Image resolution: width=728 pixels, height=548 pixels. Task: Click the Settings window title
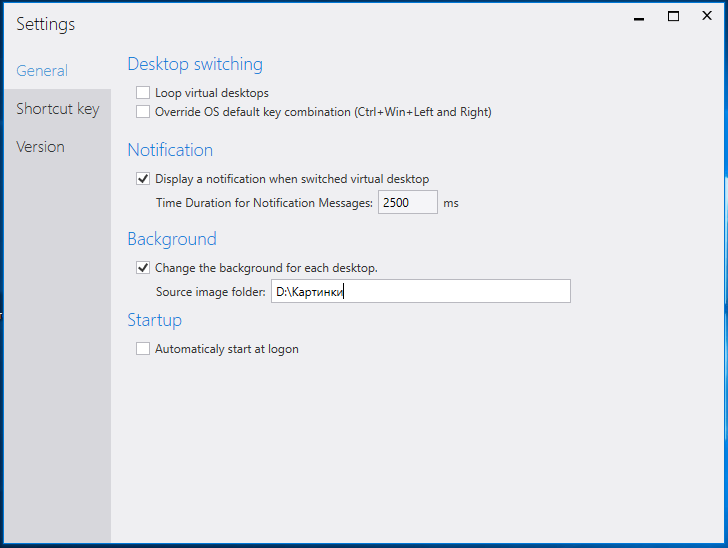click(46, 24)
